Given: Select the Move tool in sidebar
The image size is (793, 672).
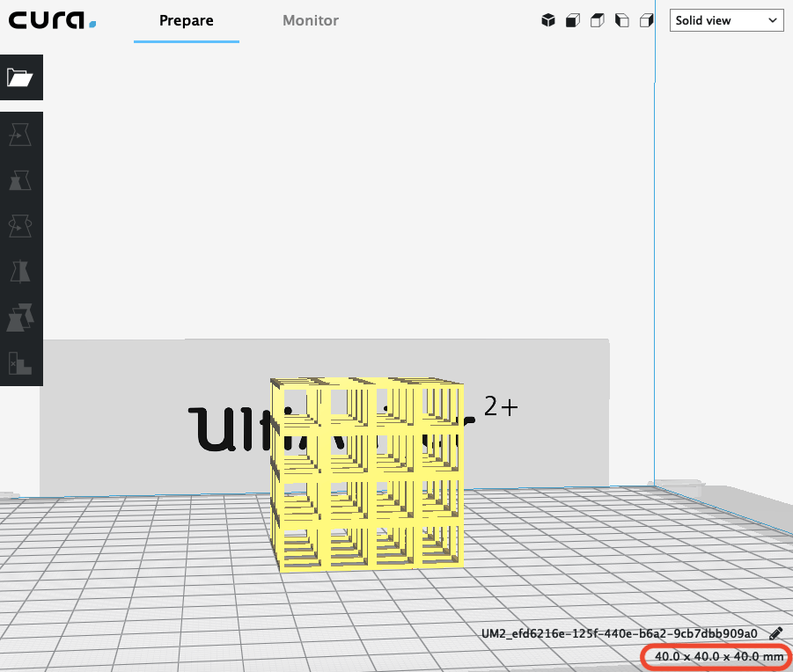Looking at the screenshot, I should pyautogui.click(x=20, y=135).
